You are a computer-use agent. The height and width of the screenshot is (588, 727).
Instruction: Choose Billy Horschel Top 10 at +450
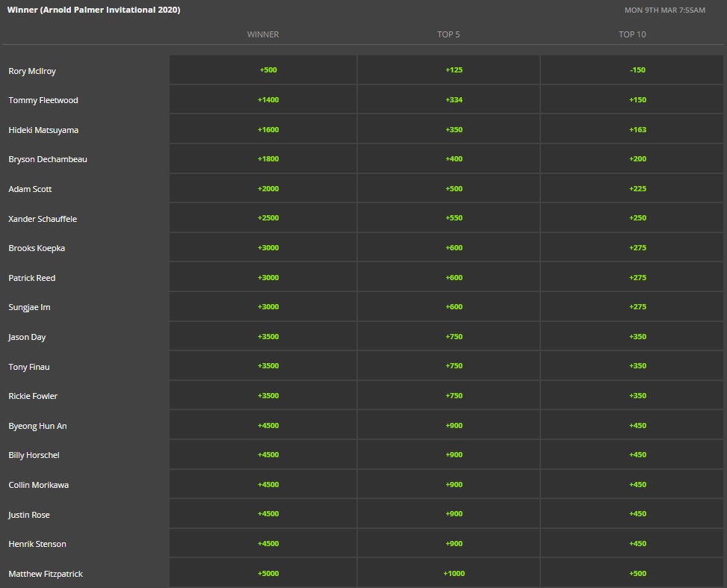(x=631, y=454)
